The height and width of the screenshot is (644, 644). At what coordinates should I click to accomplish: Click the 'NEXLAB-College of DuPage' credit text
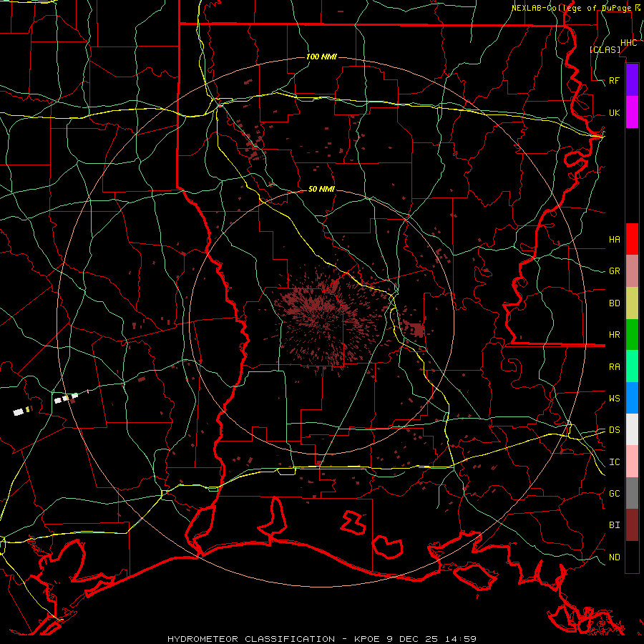(572, 8)
